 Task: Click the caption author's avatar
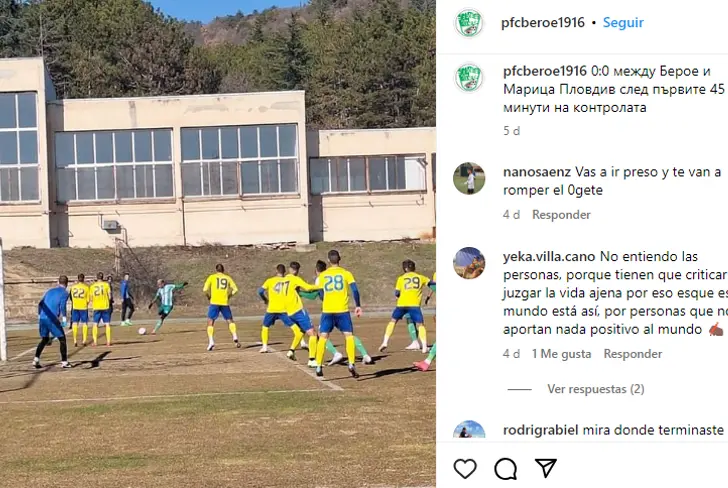(469, 78)
